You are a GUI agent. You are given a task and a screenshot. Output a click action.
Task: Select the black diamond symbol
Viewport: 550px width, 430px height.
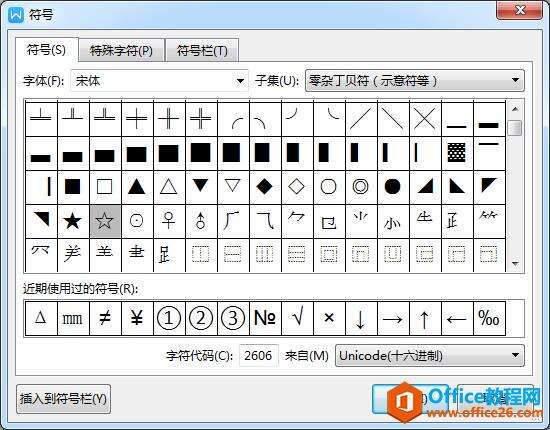coord(265,187)
